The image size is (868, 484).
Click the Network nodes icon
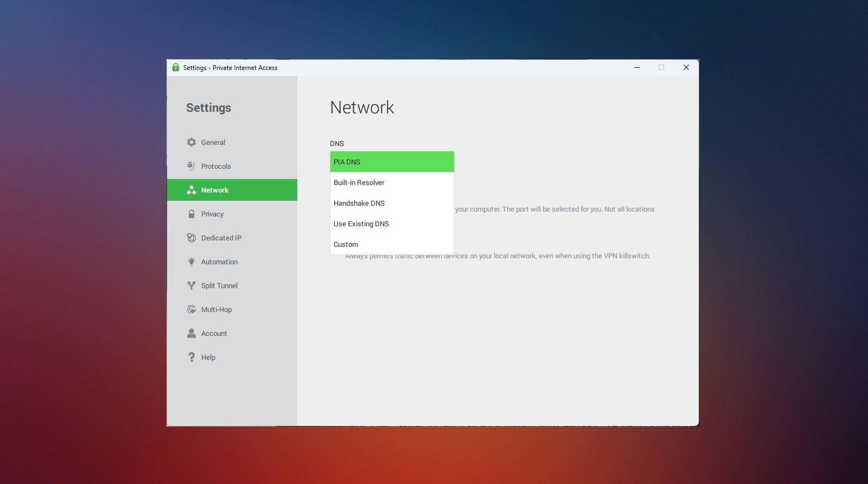[x=192, y=190]
